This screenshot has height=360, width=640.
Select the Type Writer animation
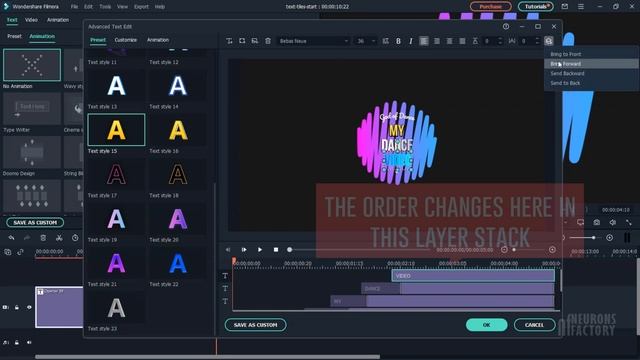coord(32,109)
